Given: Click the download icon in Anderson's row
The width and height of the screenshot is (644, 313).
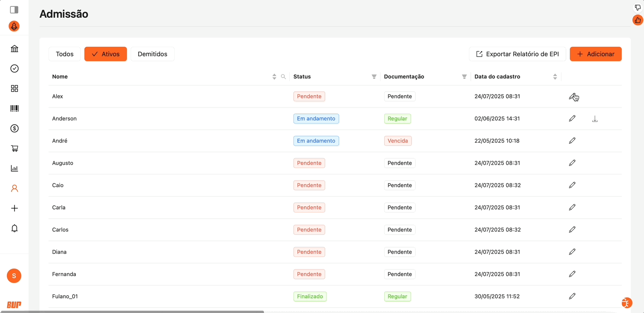Looking at the screenshot, I should 595,119.
